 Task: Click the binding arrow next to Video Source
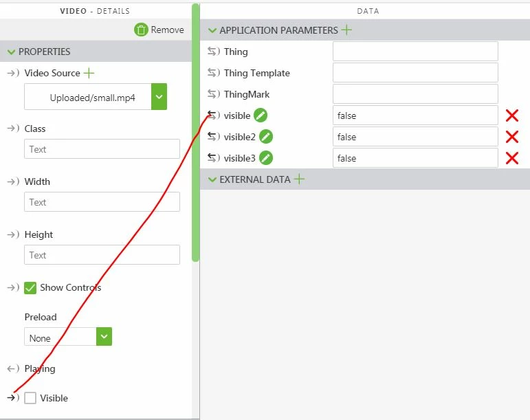pyautogui.click(x=13, y=73)
